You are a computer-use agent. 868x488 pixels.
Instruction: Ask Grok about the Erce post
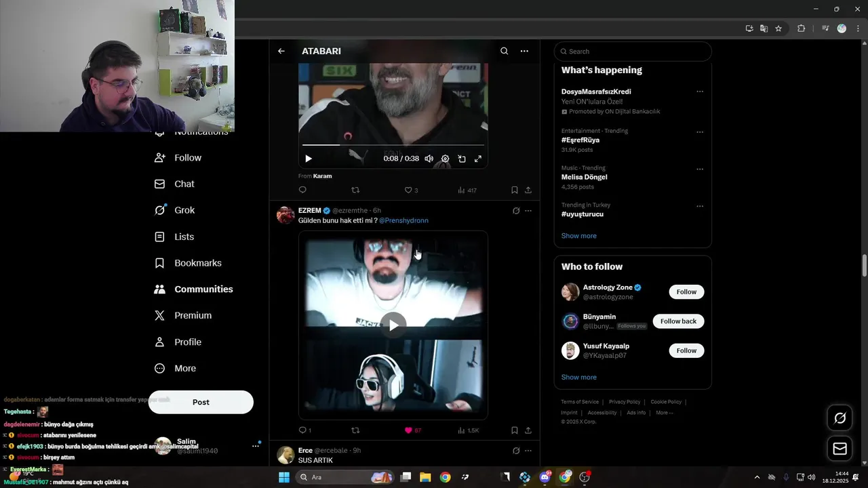[x=516, y=451]
